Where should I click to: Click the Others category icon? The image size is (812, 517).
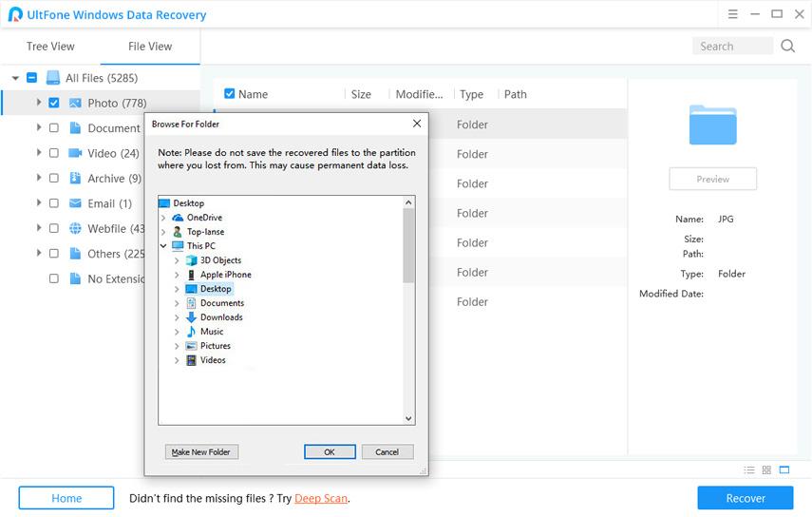point(75,254)
